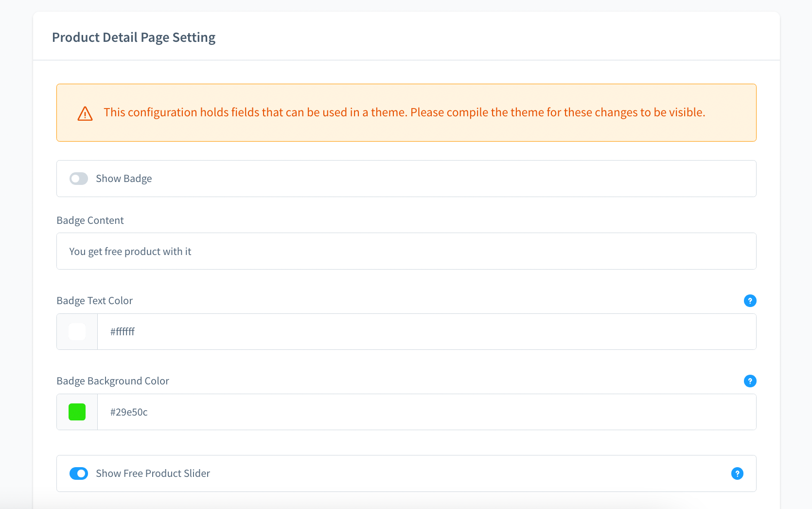Disable the Show Free Product Slider toggle
812x509 pixels.
click(79, 473)
